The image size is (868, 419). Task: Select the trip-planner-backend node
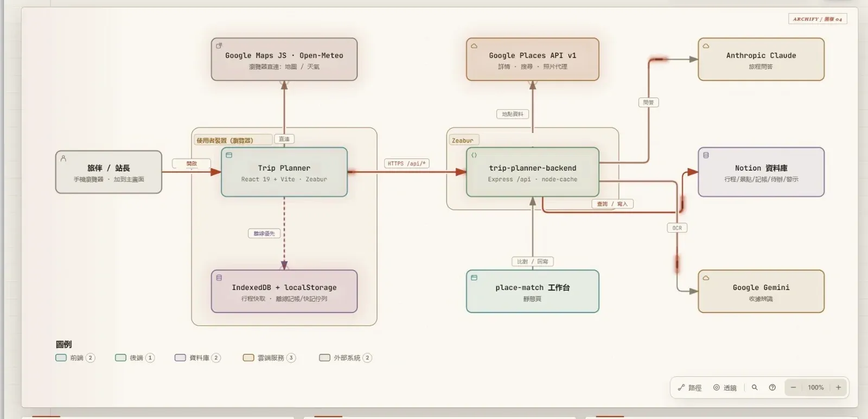click(533, 172)
